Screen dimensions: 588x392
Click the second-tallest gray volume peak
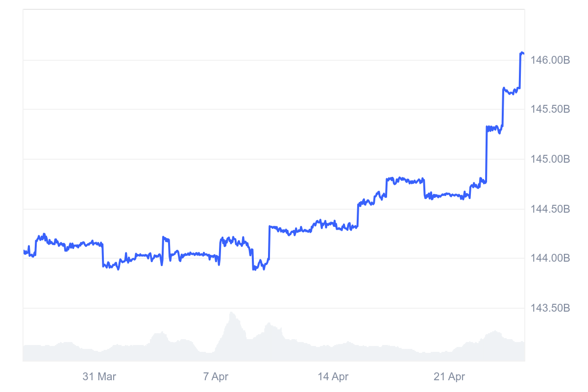coord(268,323)
